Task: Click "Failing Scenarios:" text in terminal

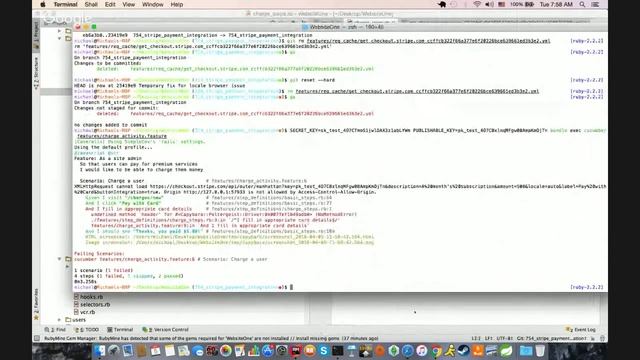Action: coord(99,253)
